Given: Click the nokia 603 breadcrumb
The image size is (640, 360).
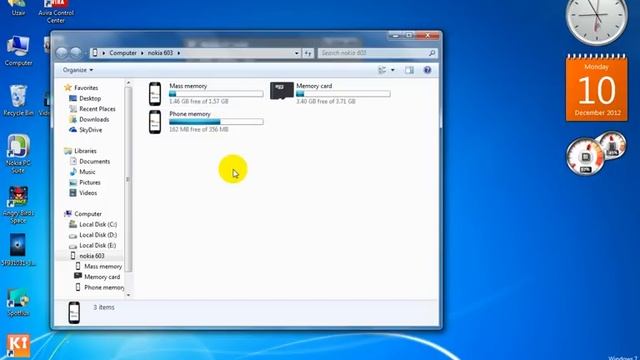Looking at the screenshot, I should click(160, 53).
